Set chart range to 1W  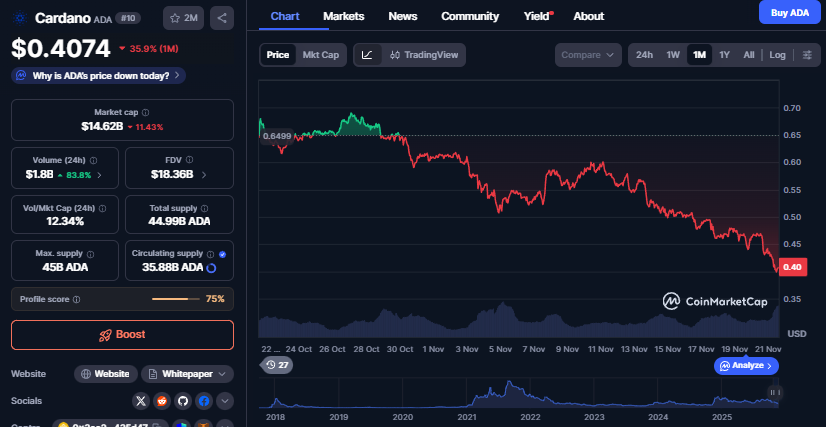click(673, 55)
